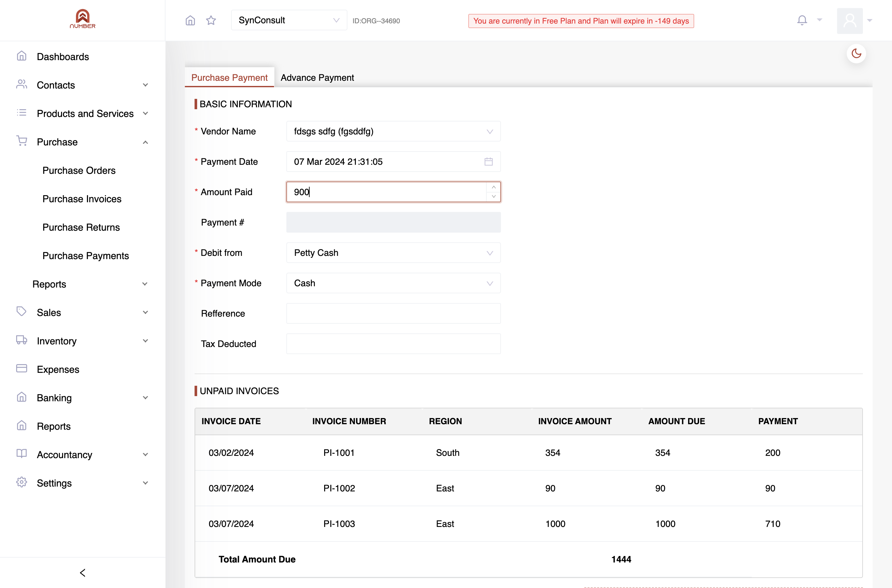Click the free plan expiry notice

click(581, 21)
